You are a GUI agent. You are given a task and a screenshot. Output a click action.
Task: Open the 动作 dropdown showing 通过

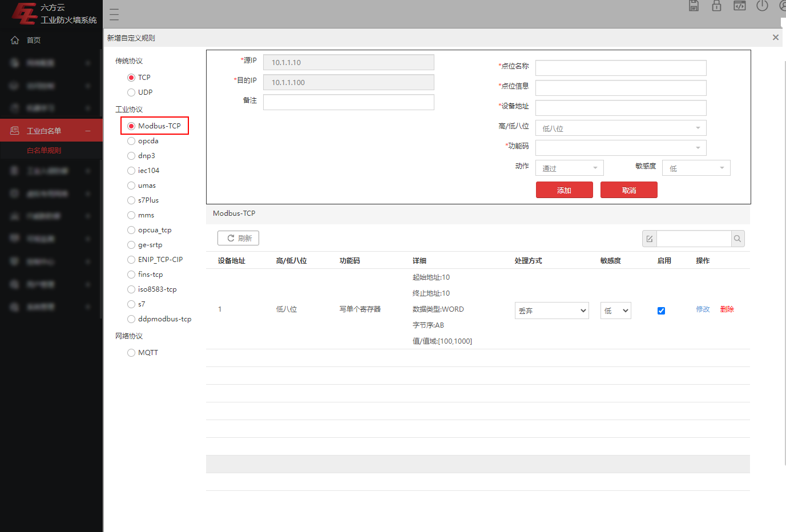pyautogui.click(x=570, y=168)
